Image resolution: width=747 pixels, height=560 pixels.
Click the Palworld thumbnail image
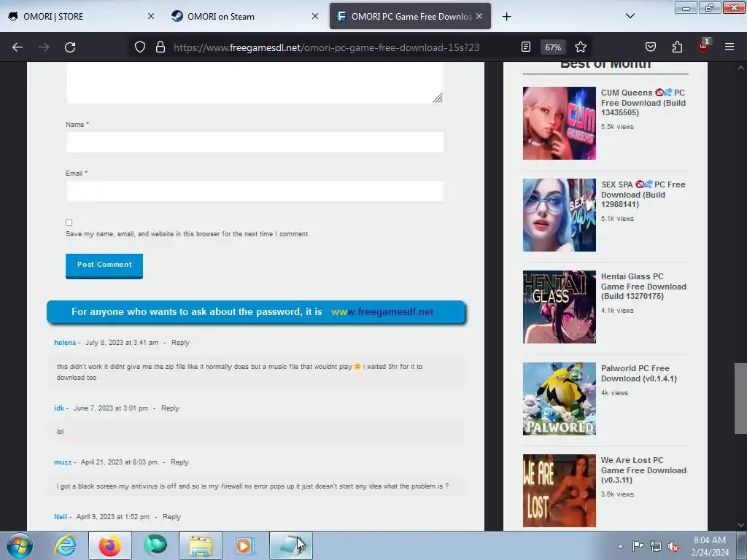[560, 399]
